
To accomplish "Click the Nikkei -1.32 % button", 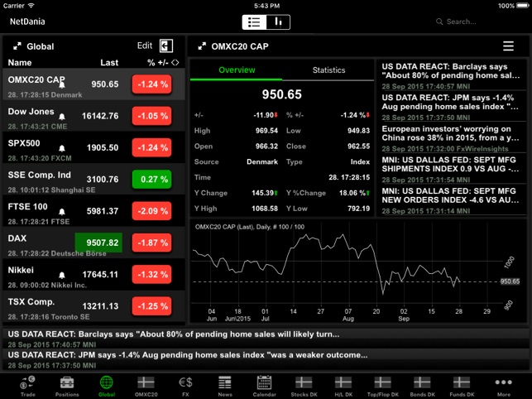I will point(151,274).
